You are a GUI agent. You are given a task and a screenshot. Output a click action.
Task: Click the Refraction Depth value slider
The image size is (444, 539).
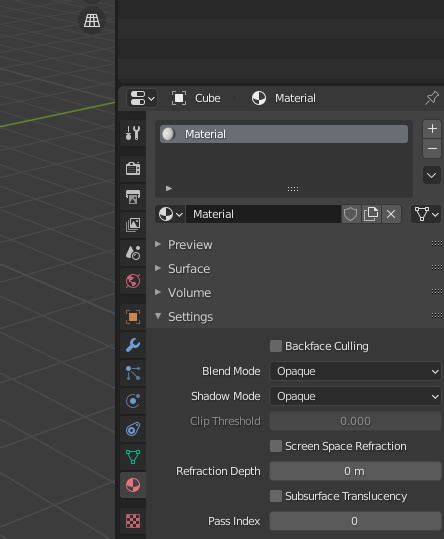(355, 471)
